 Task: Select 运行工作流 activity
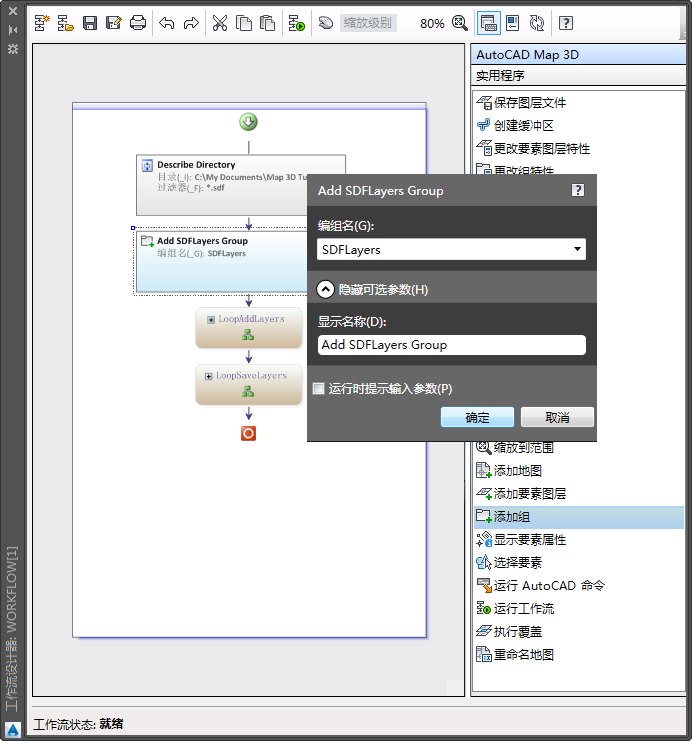515,608
